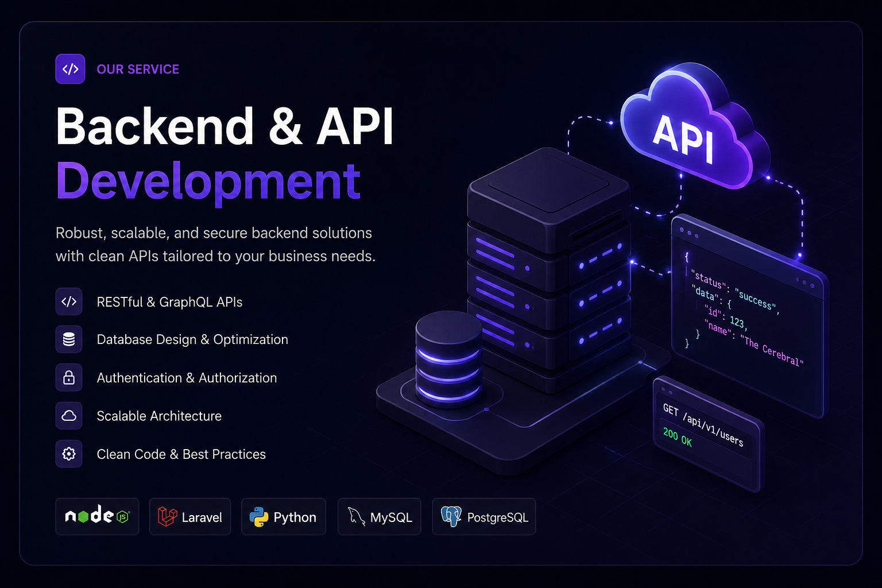Click the Laravel logo icon
Image resolution: width=882 pixels, height=588 pixels.
pos(167,517)
